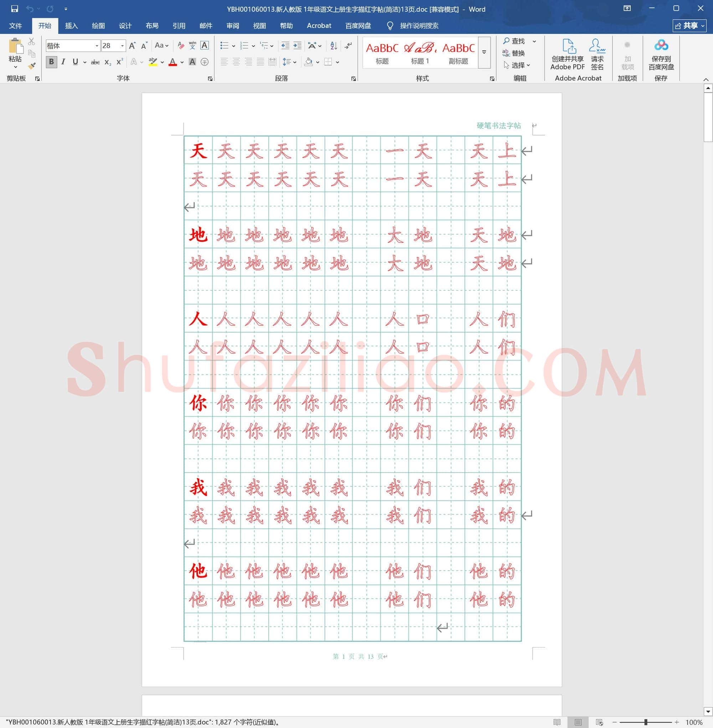
Task: Justify the paragraph text
Action: (260, 62)
